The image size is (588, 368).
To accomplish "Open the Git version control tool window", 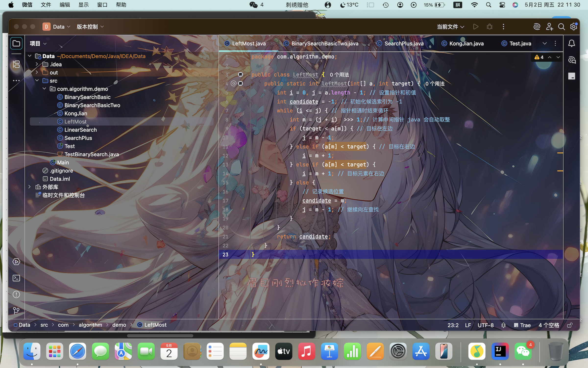I will click(x=16, y=311).
